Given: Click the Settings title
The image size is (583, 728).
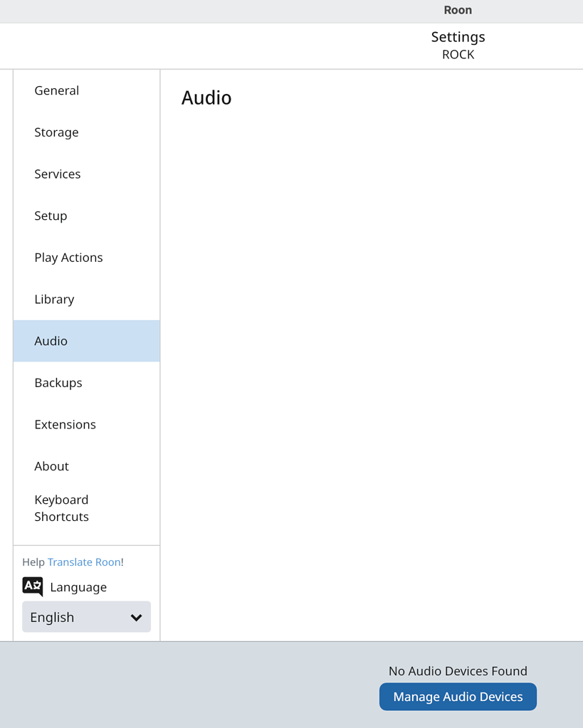Looking at the screenshot, I should coord(458,36).
